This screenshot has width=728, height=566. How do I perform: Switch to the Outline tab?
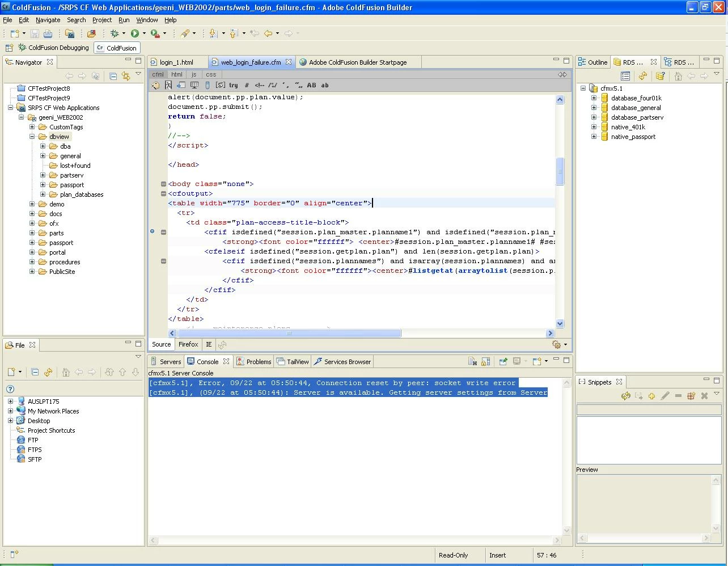592,62
